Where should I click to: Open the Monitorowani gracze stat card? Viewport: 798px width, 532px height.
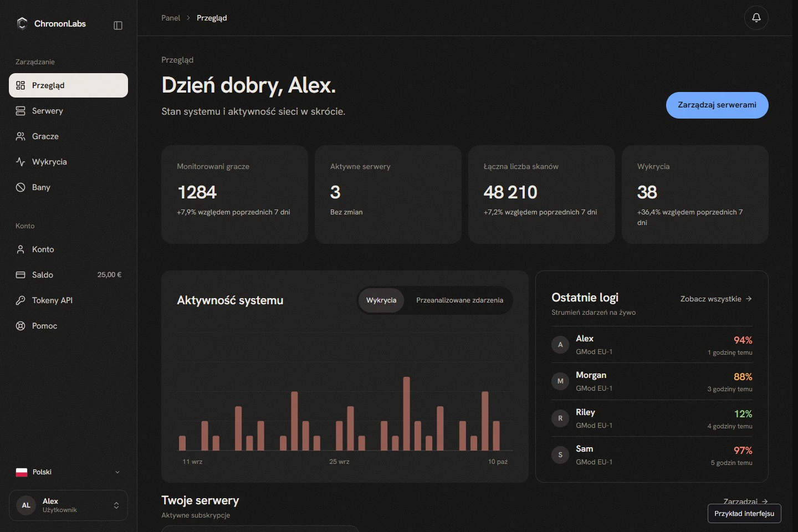pyautogui.click(x=234, y=195)
